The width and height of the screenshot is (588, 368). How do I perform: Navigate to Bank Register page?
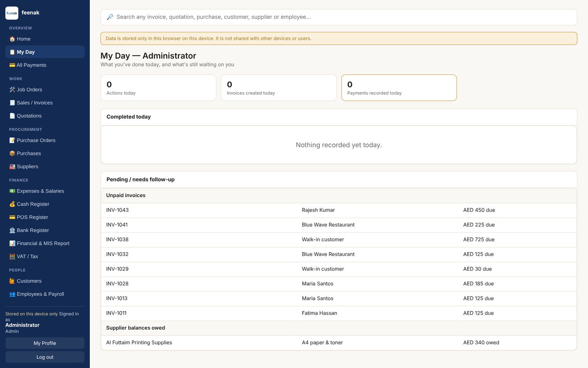[45, 230]
